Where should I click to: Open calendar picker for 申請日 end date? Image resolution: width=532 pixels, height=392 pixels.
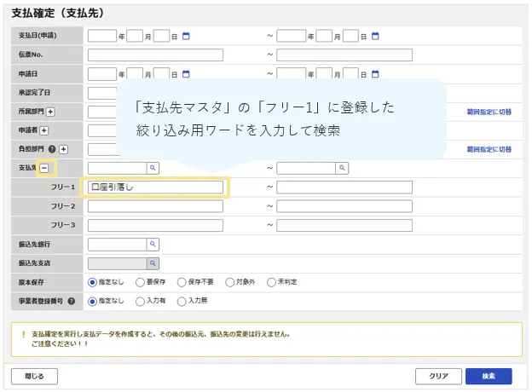tap(375, 73)
